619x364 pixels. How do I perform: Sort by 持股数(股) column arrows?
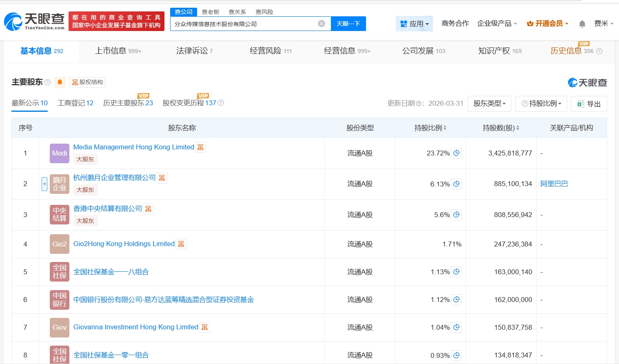click(x=518, y=128)
